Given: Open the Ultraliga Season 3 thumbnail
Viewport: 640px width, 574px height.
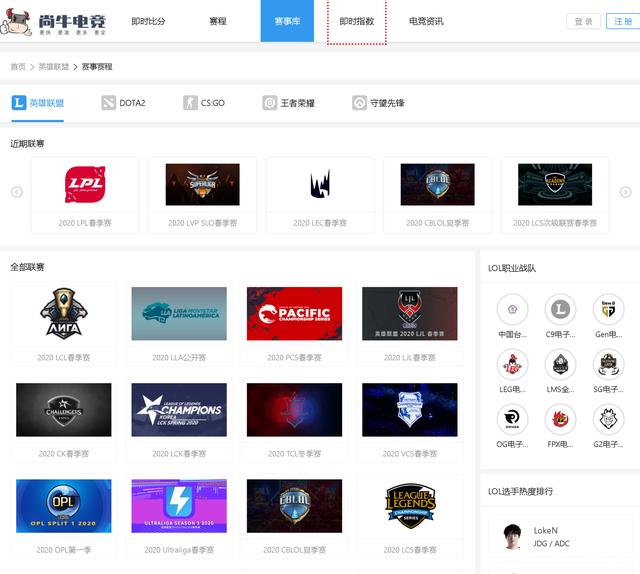Looking at the screenshot, I should [x=179, y=506].
